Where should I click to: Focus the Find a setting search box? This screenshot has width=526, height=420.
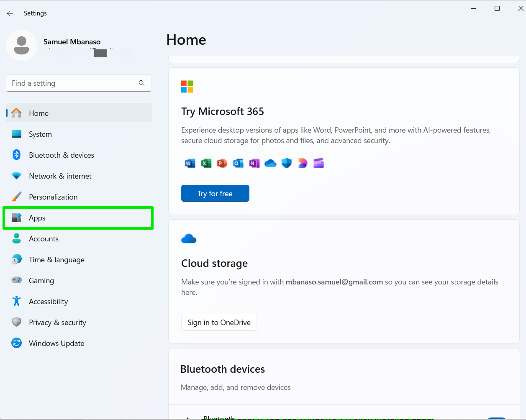pos(73,83)
